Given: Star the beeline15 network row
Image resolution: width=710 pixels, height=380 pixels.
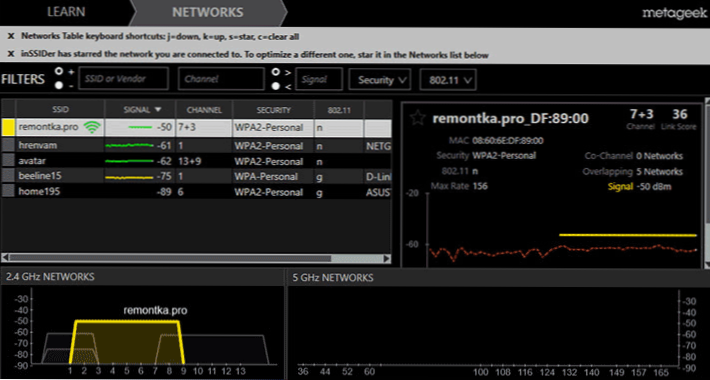Looking at the screenshot, I should tap(8, 176).
